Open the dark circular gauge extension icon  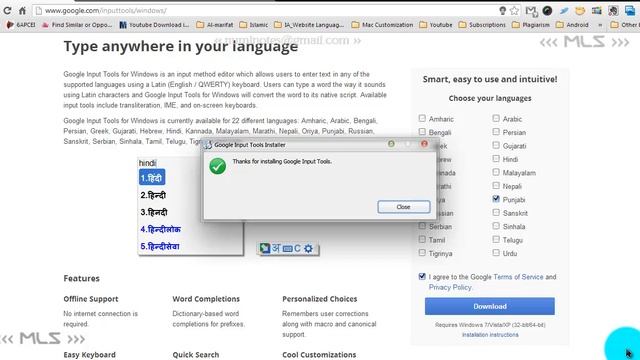(547, 11)
